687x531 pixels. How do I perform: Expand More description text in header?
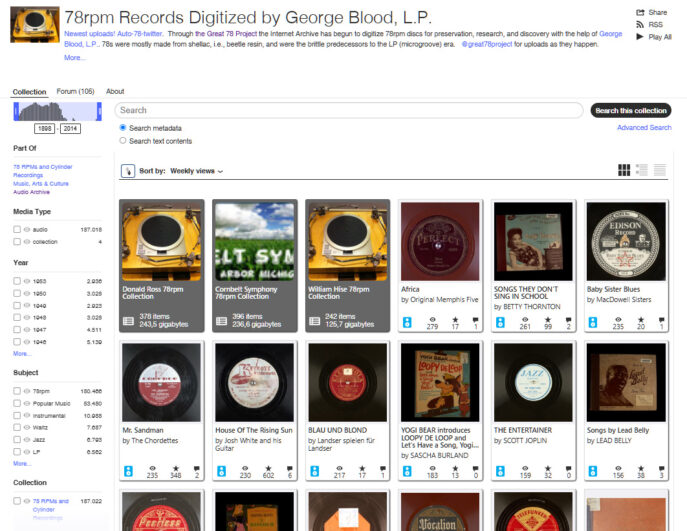pyautogui.click(x=74, y=57)
